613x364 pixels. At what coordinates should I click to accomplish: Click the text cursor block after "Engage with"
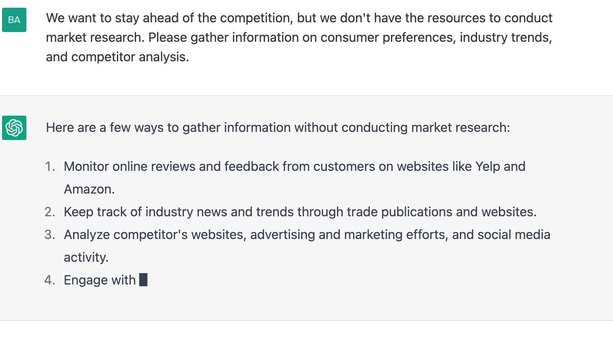[x=143, y=280]
